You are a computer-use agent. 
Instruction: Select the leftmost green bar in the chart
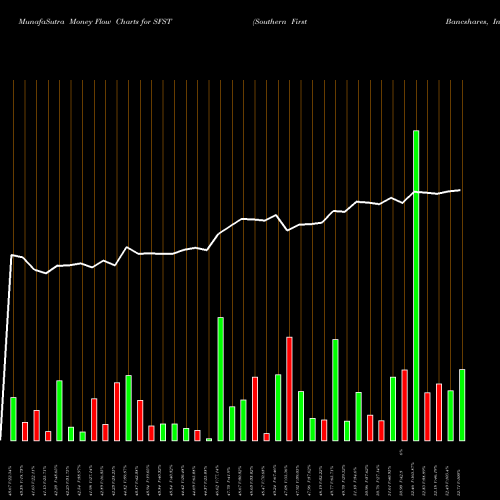click(13, 419)
